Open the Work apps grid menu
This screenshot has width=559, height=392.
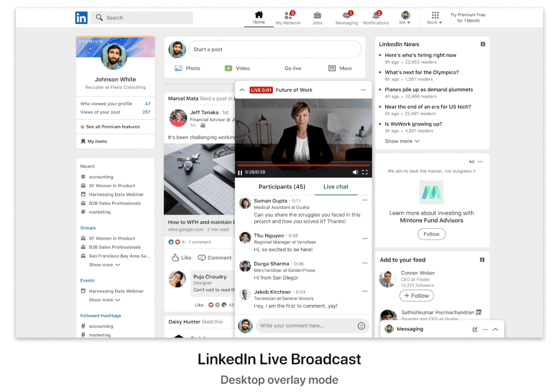(x=435, y=18)
